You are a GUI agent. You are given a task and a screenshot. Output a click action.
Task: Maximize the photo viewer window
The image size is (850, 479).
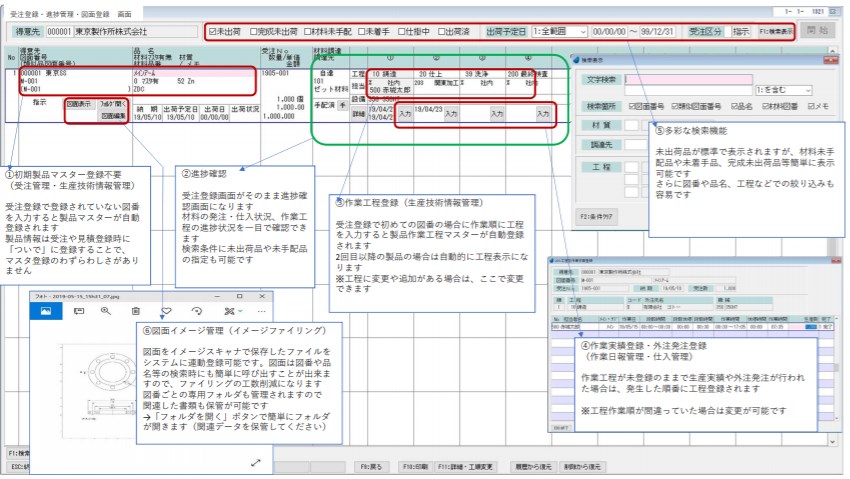tap(240, 296)
